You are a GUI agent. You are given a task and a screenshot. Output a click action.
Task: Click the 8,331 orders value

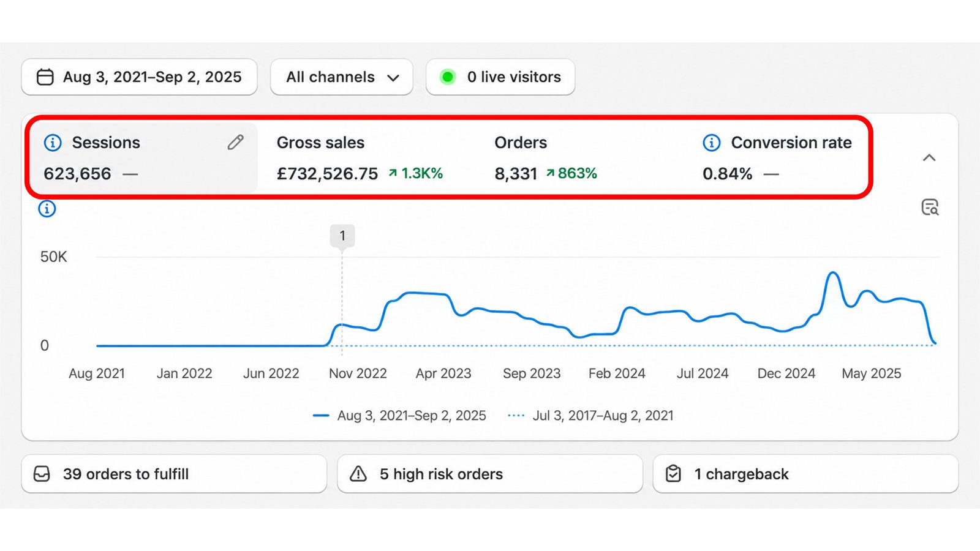(x=516, y=174)
